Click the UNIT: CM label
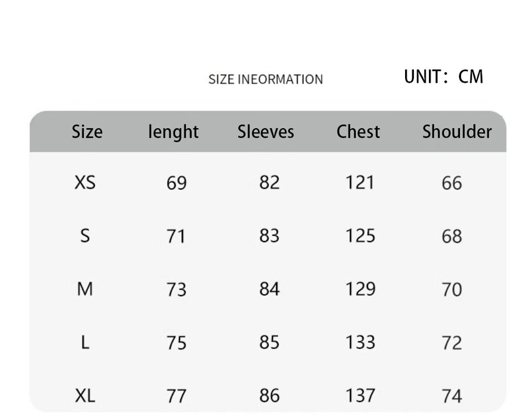Screen dimensions: 532x415 [443, 77]
